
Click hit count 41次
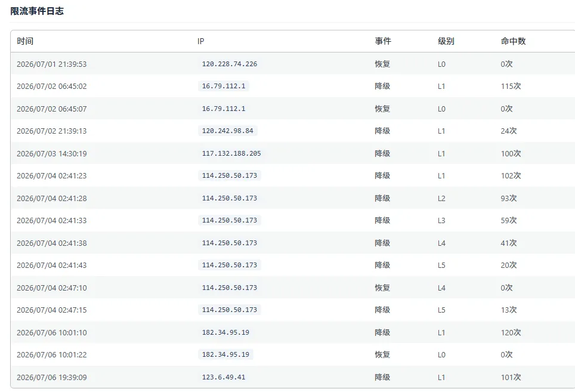pyautogui.click(x=509, y=243)
